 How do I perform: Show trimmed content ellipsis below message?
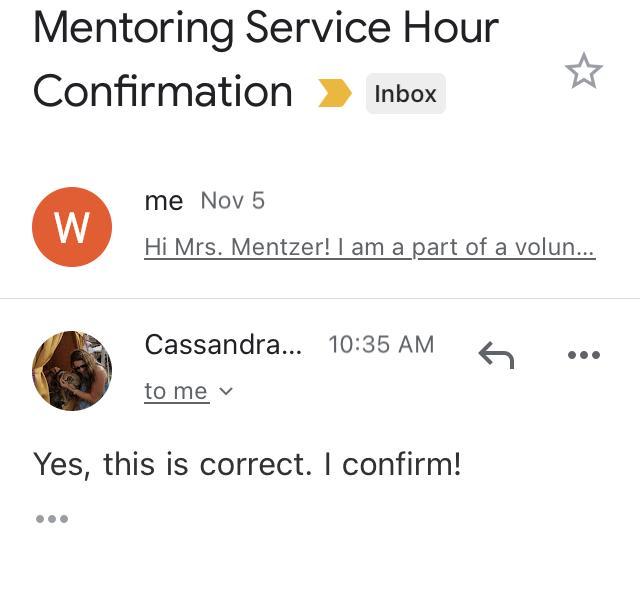tap(51, 519)
